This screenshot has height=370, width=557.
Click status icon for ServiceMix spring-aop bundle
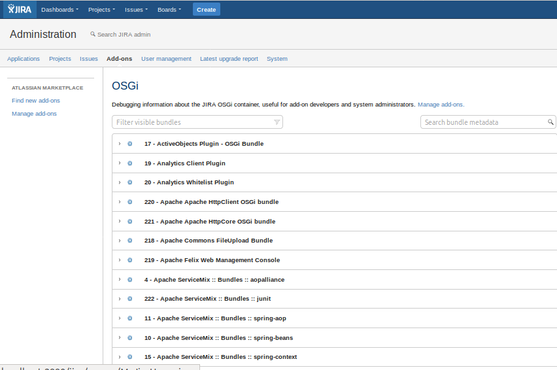(130, 318)
